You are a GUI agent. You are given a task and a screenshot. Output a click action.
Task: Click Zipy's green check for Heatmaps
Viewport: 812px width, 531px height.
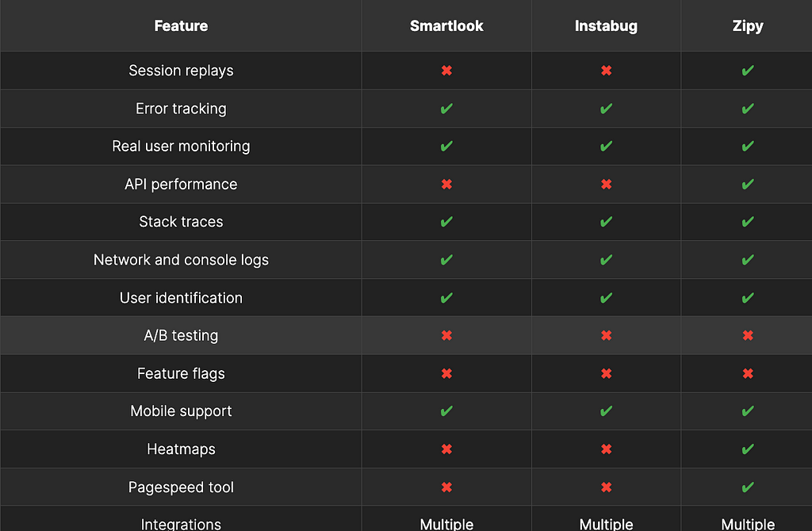[x=747, y=449]
